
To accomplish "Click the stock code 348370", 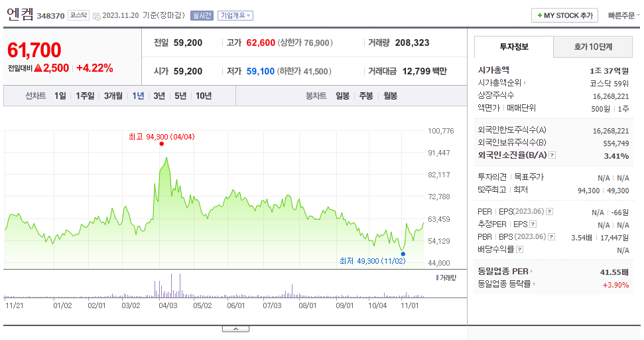I will 50,16.
